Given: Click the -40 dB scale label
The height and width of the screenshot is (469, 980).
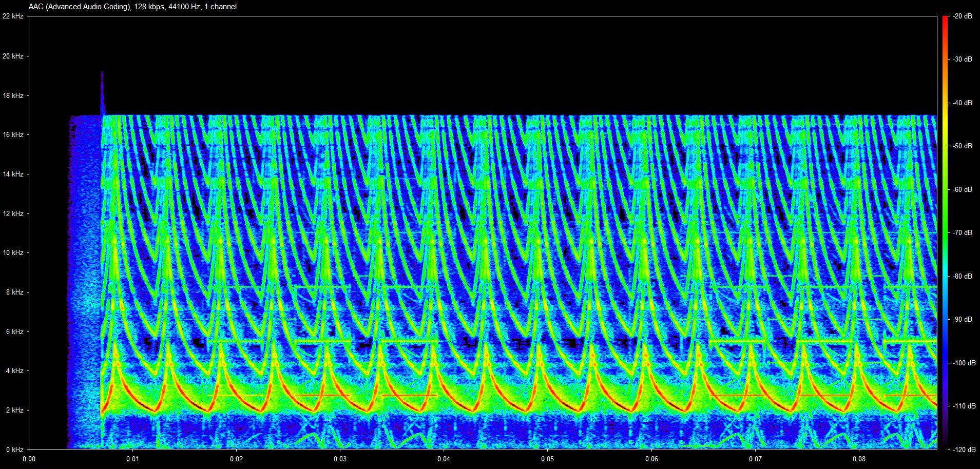Looking at the screenshot, I should point(962,103).
